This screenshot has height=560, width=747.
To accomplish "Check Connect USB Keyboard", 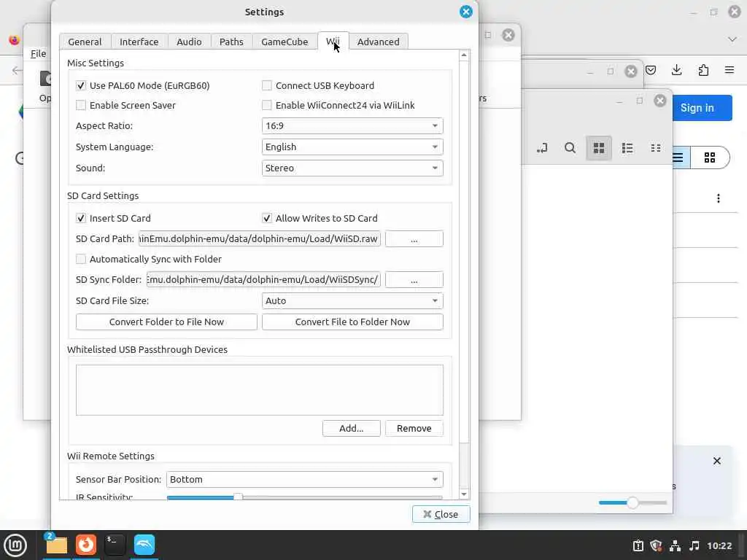I will [x=267, y=86].
